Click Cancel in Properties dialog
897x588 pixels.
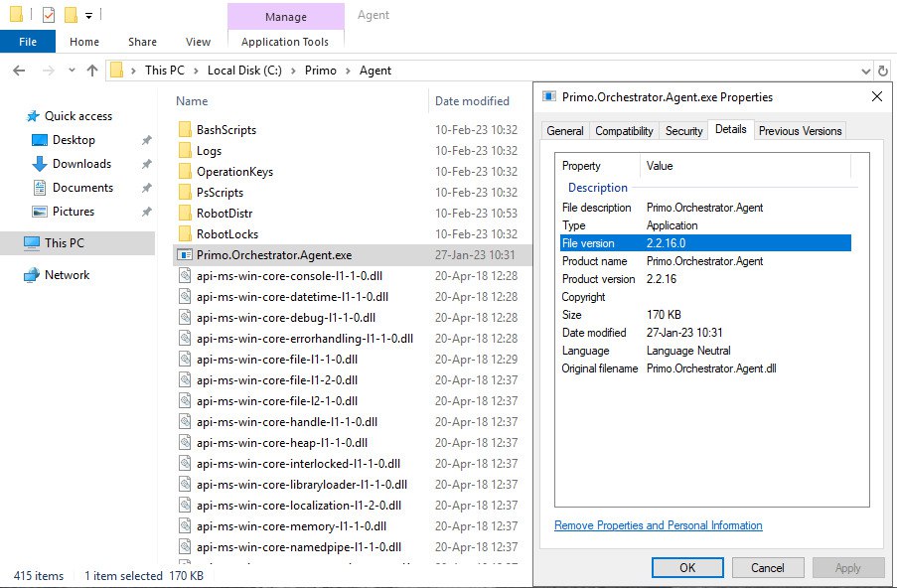(768, 568)
